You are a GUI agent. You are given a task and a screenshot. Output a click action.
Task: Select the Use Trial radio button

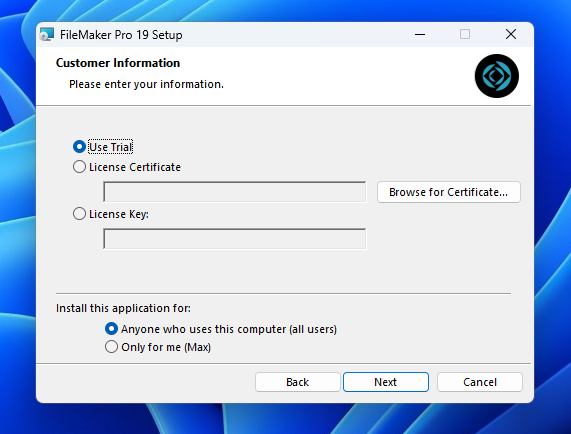[79, 147]
